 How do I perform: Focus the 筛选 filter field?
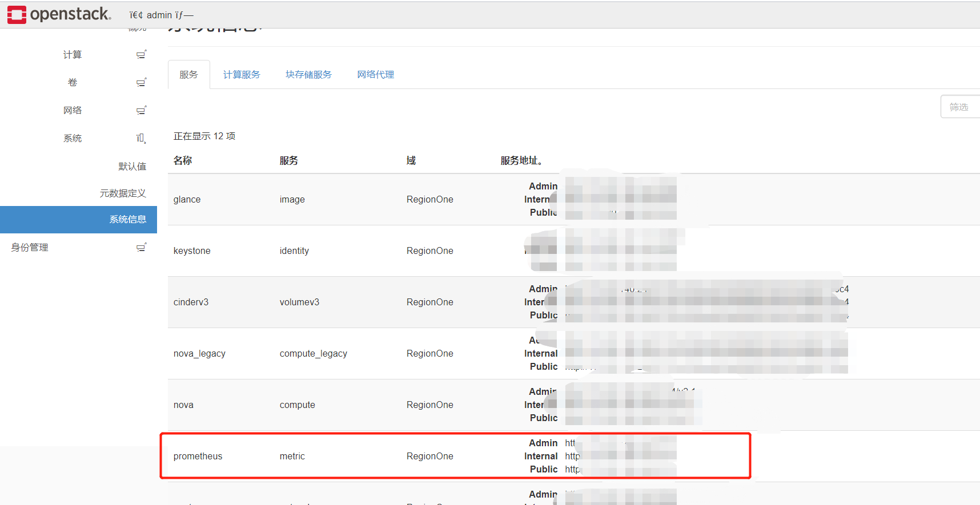(960, 107)
